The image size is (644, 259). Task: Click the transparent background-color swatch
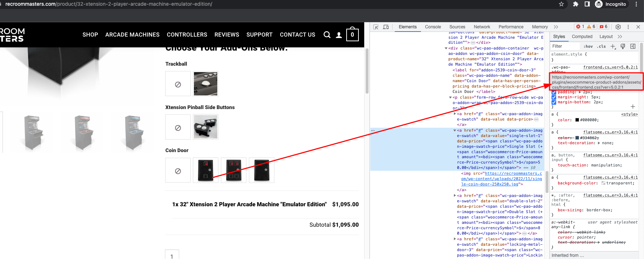(x=603, y=183)
